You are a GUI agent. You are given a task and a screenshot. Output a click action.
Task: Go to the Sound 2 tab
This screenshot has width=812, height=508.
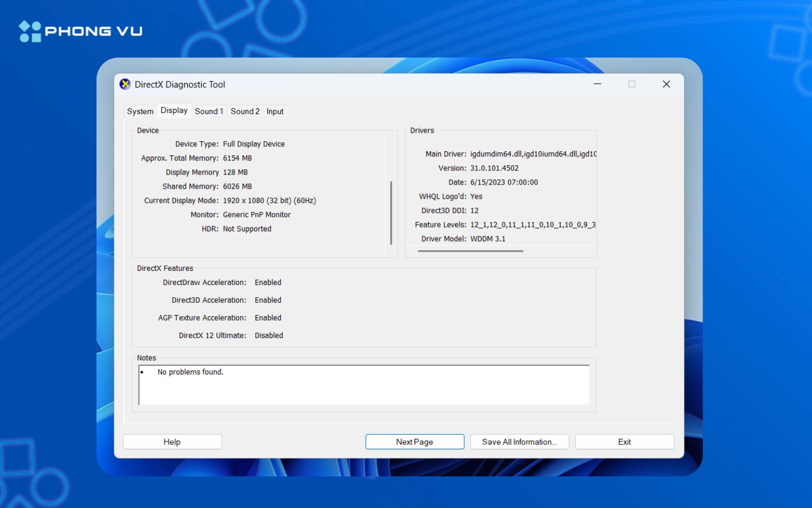tap(245, 111)
